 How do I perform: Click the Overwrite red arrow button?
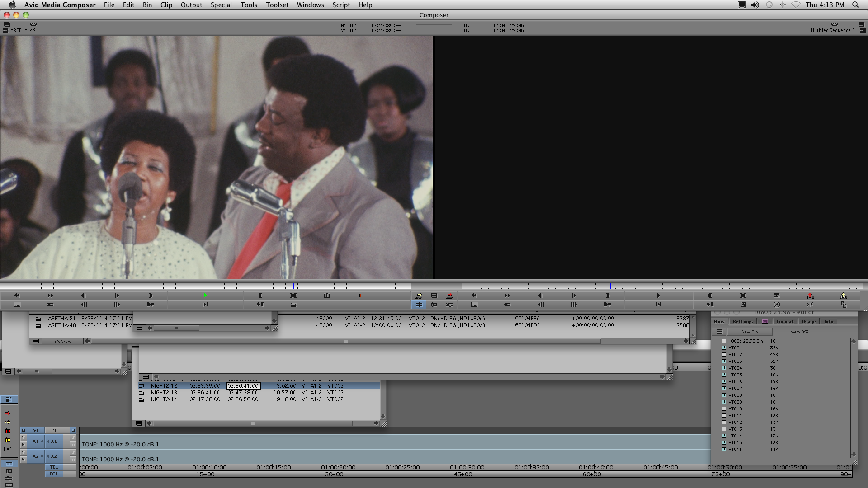[x=449, y=296]
